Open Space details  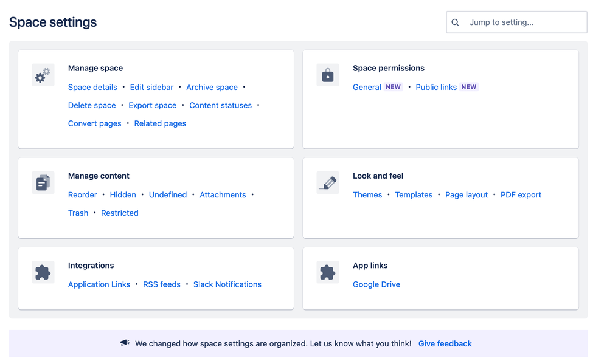92,87
